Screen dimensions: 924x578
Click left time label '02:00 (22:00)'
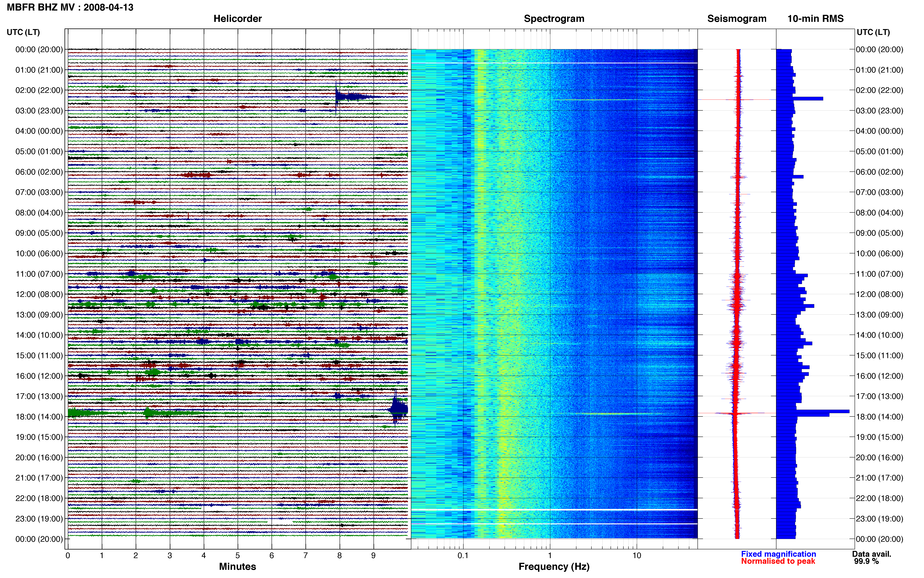pos(39,90)
